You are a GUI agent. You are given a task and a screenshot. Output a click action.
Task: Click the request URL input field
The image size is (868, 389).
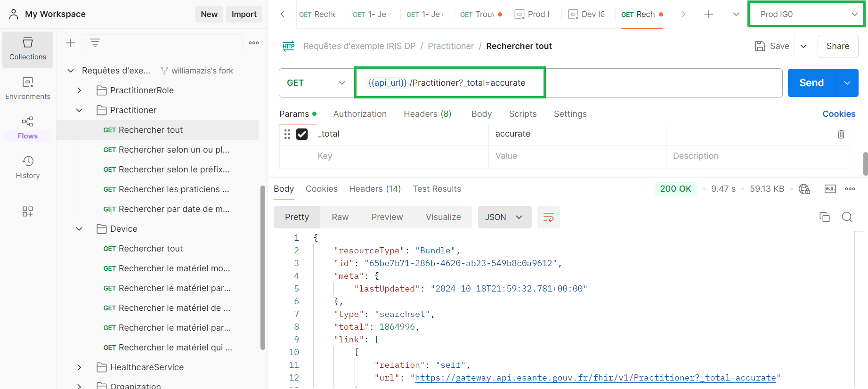565,83
